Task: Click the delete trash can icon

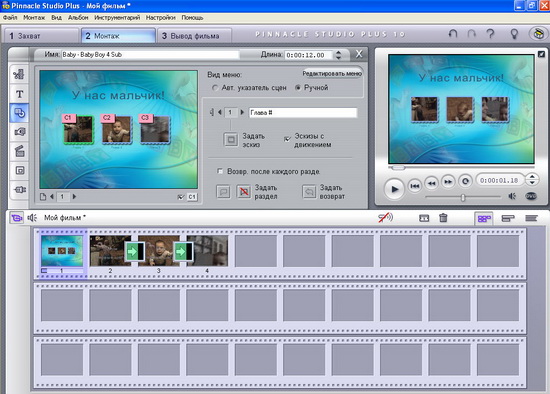Action: 443,218
